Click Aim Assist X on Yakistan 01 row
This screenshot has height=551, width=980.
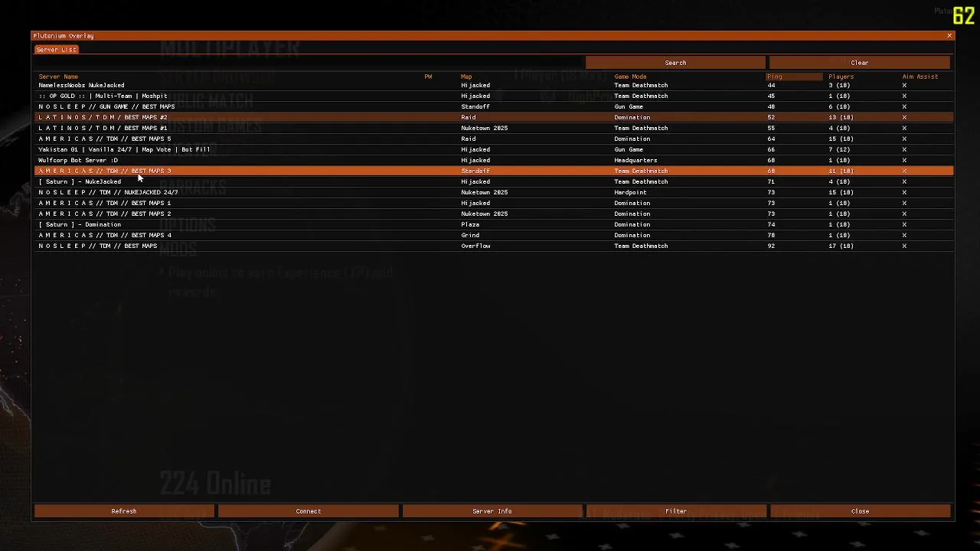[x=904, y=149]
